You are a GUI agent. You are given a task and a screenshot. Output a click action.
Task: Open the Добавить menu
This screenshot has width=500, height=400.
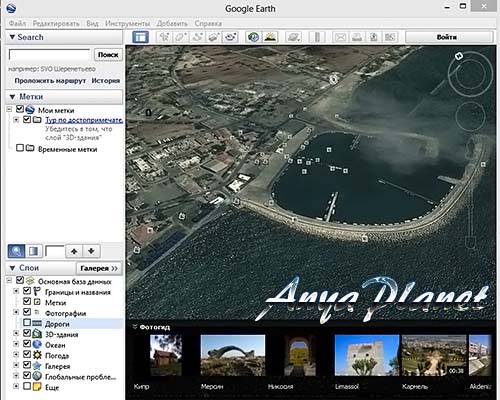[172, 23]
